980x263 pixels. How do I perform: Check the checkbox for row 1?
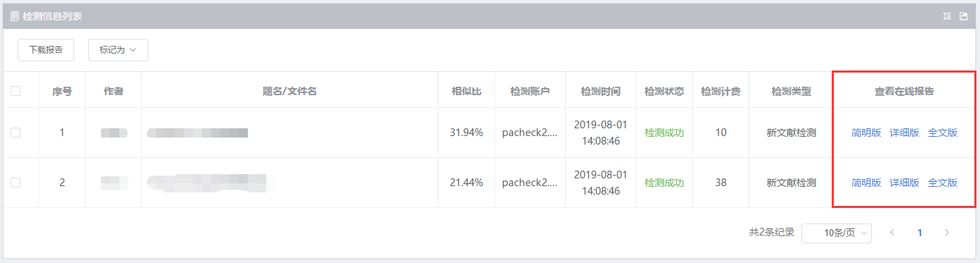point(16,132)
